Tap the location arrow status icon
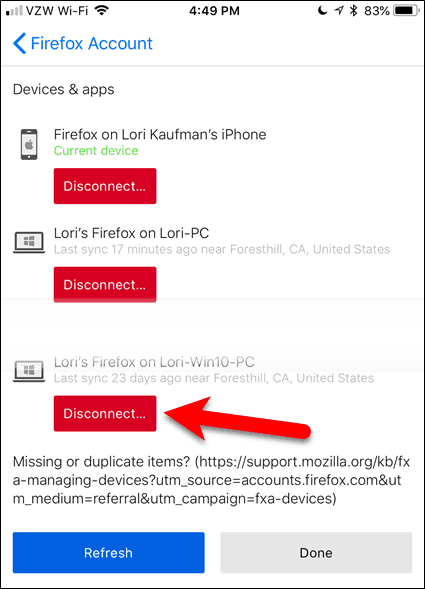This screenshot has width=425, height=589. click(x=339, y=10)
